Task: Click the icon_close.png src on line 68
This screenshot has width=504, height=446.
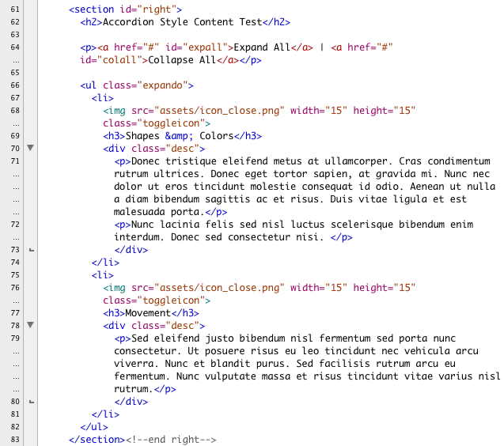Action: pos(218,110)
